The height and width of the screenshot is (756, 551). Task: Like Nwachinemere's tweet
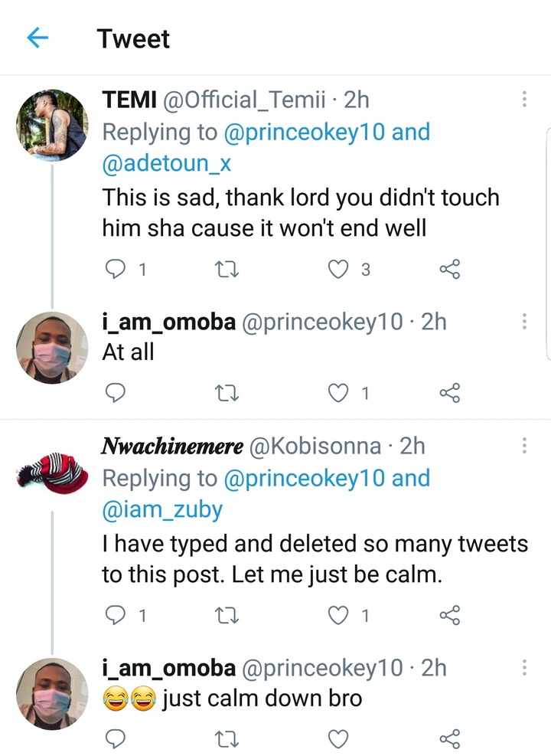[338, 615]
